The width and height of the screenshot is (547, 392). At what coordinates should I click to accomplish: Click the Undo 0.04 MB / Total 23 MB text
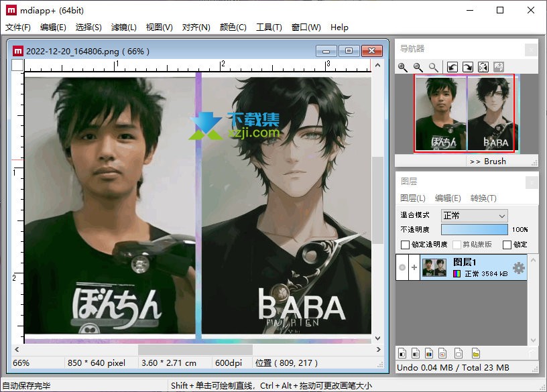[452, 368]
